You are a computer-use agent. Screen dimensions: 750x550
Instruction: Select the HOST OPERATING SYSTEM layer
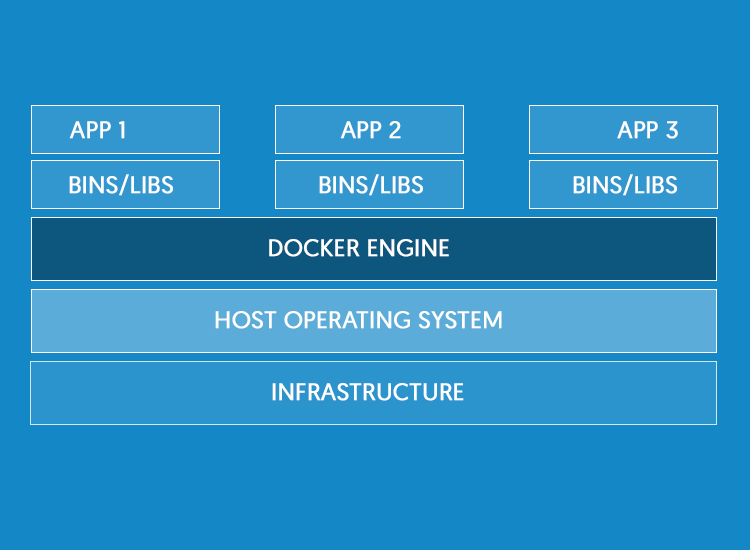coord(374,321)
